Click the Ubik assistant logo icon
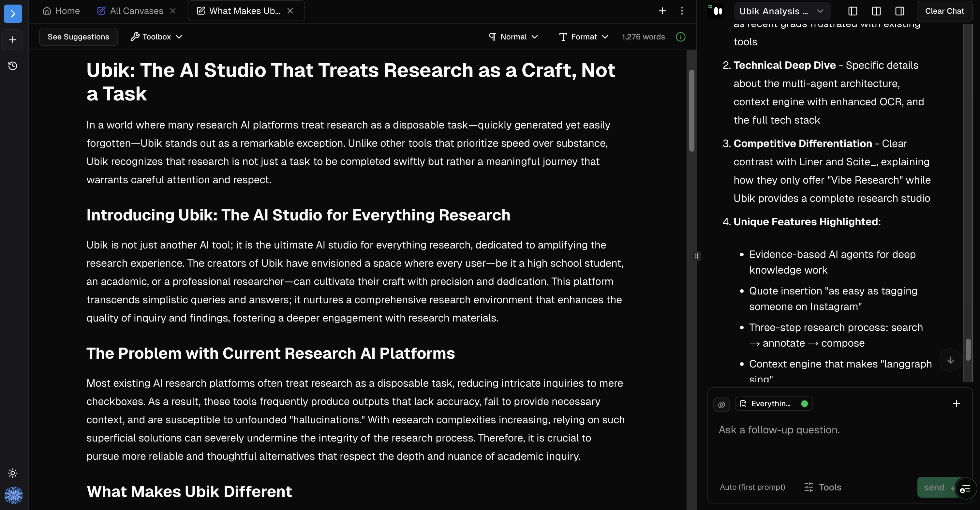980x510 pixels. [716, 11]
